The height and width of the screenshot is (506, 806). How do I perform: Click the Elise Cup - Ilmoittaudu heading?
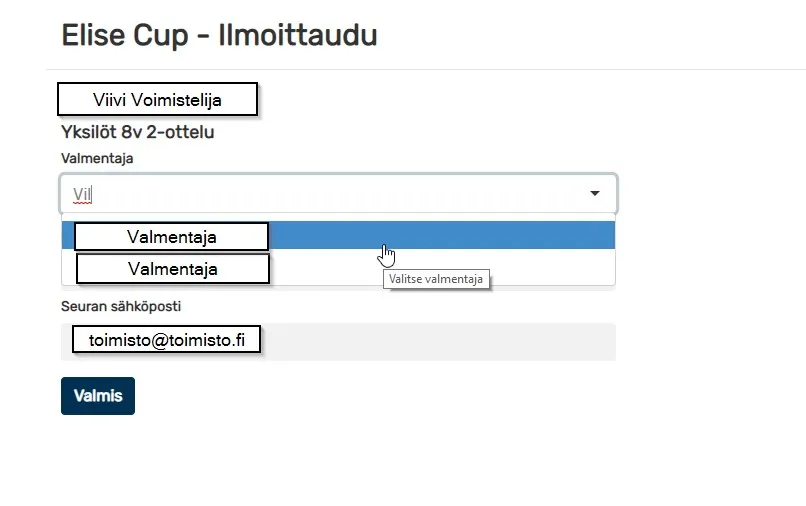coord(219,35)
